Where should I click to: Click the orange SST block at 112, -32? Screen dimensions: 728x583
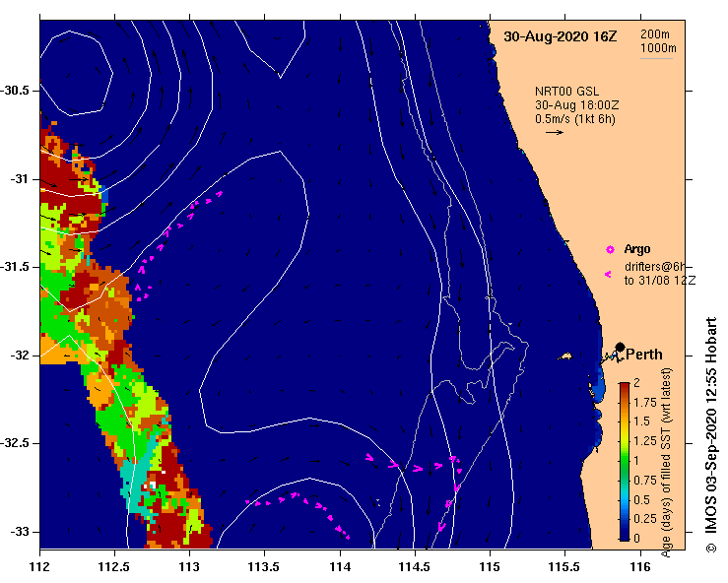(x=58, y=353)
